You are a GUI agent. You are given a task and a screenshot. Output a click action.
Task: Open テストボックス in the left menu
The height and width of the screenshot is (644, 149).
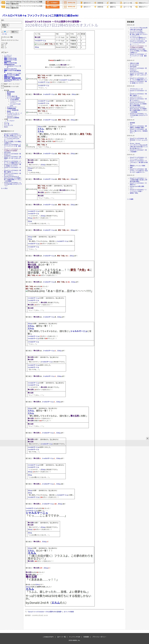coord(8,125)
